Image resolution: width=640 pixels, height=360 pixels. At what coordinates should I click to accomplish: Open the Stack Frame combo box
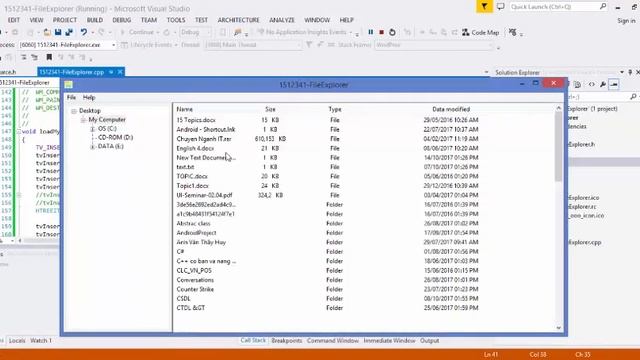[435, 45]
